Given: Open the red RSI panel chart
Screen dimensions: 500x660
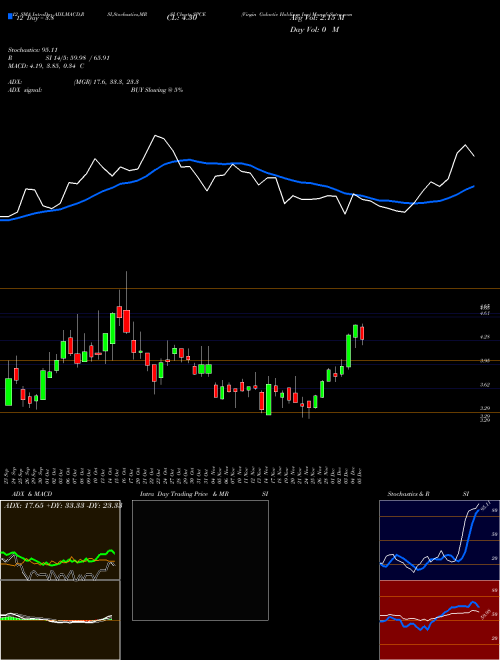Looking at the screenshot, I should (439, 620).
